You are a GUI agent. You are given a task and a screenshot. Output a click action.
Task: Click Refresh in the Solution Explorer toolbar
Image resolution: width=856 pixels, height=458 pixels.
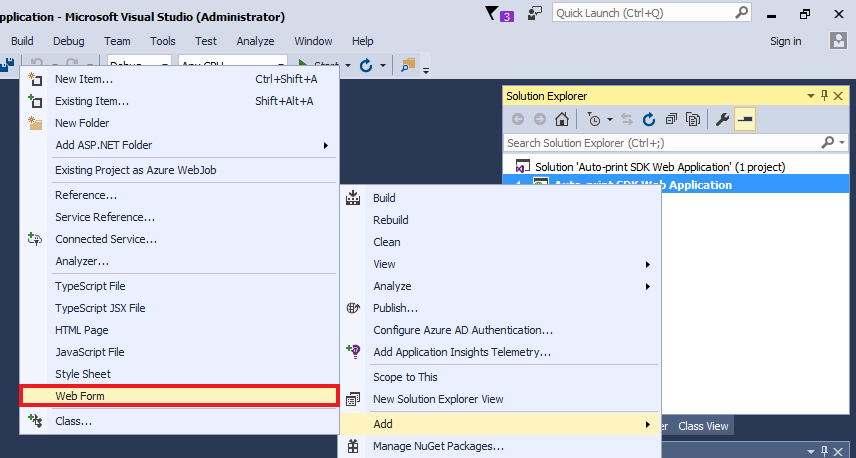click(649, 120)
